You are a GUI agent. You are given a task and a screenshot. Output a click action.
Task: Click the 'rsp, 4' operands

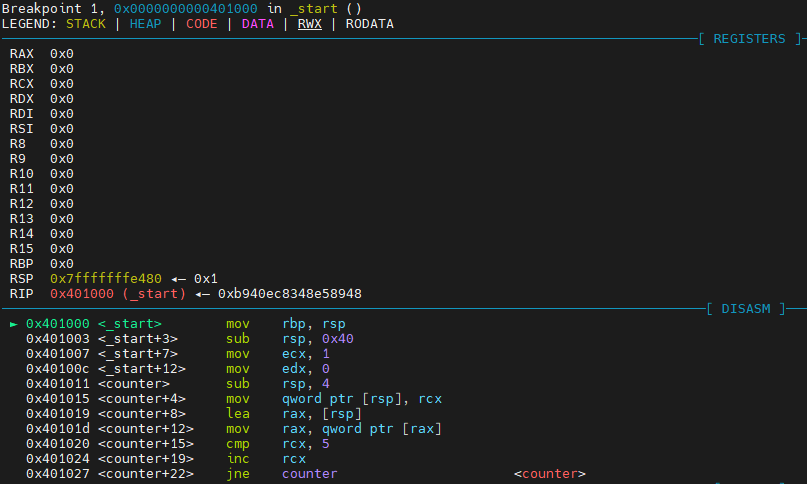(x=306, y=383)
